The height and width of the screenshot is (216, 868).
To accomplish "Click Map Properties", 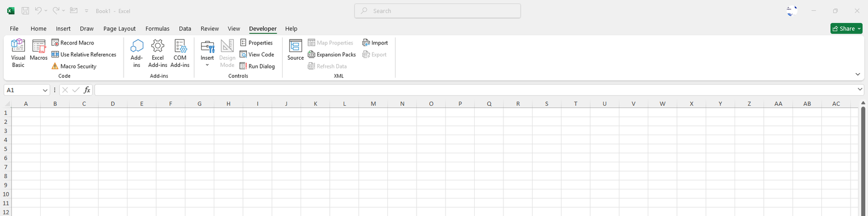I will (x=330, y=42).
